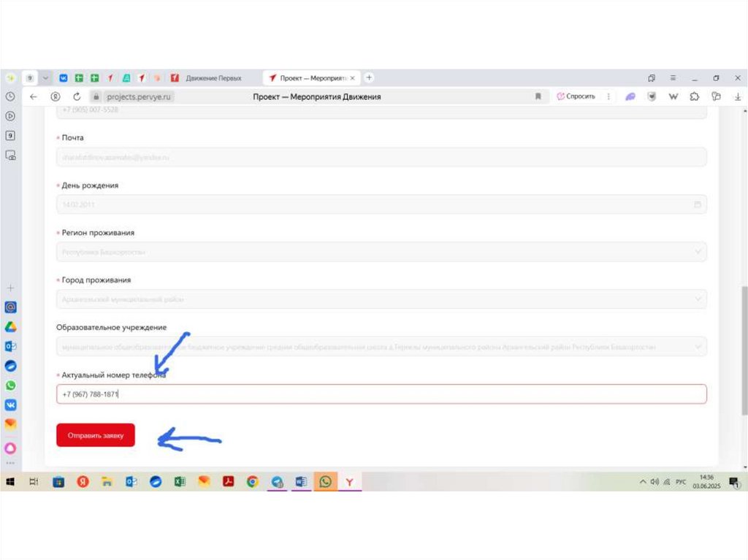Click the Актуальный номер телефона field
The width and height of the screenshot is (748, 560).
tap(381, 394)
